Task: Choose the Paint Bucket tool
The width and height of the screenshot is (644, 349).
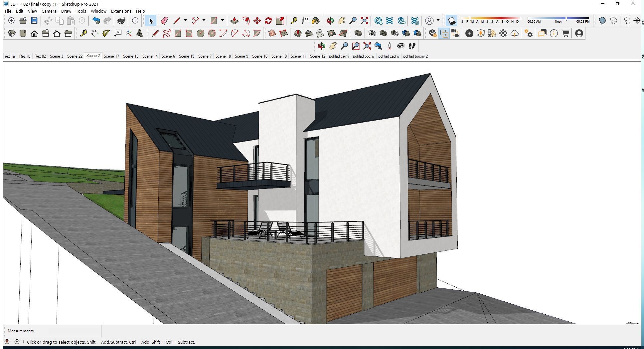Action: [316, 21]
